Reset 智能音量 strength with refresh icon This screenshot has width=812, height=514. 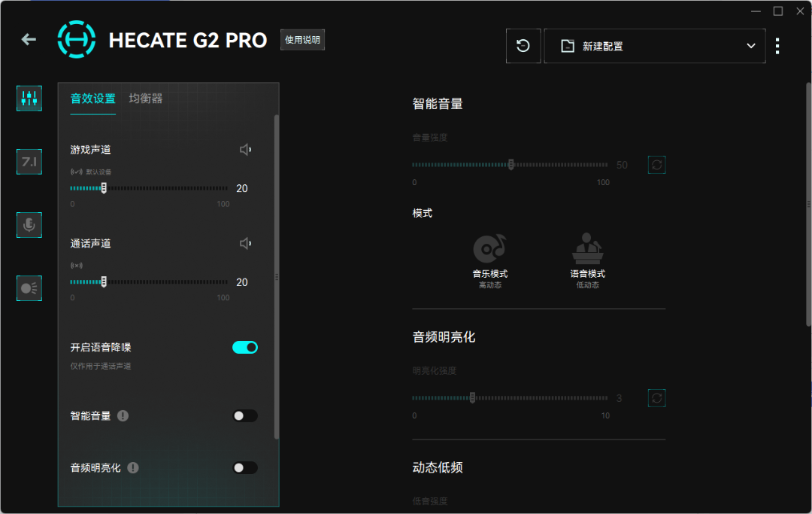657,165
